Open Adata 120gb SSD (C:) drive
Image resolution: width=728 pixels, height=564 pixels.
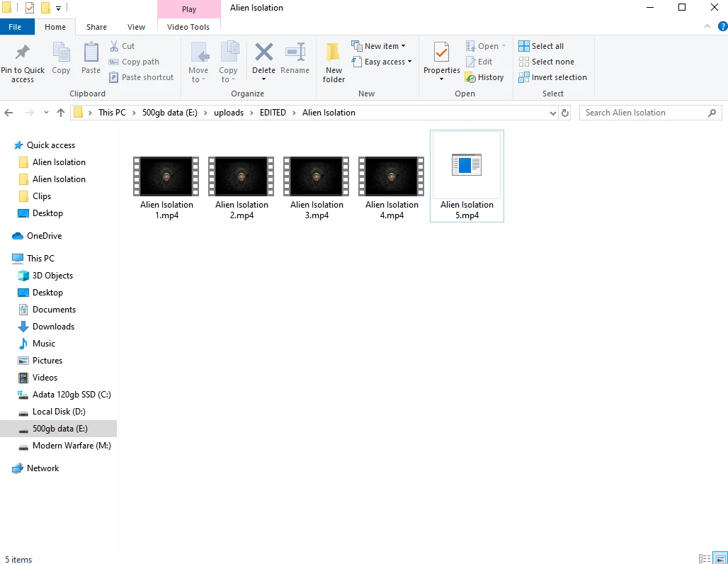tap(64, 395)
